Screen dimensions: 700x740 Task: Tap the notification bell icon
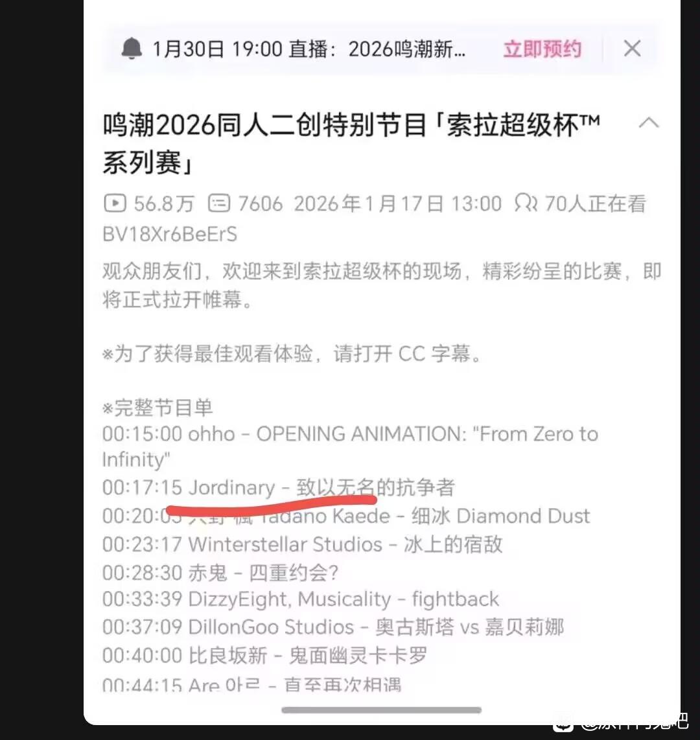coord(132,49)
